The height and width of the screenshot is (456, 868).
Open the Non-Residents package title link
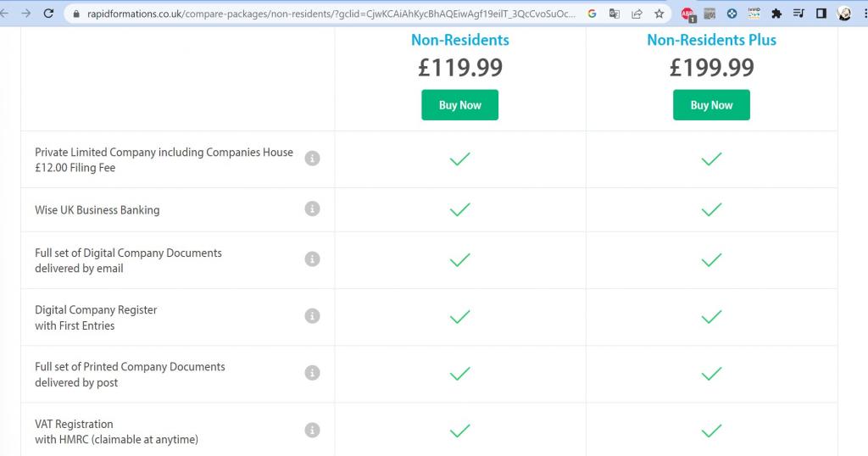click(x=459, y=40)
